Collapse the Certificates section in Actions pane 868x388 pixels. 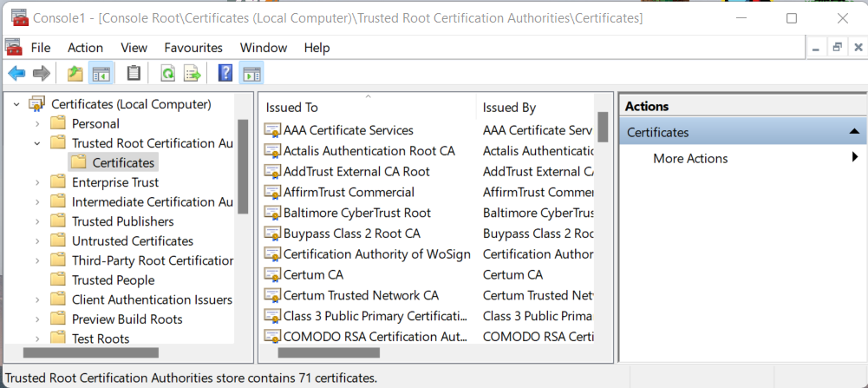[853, 132]
